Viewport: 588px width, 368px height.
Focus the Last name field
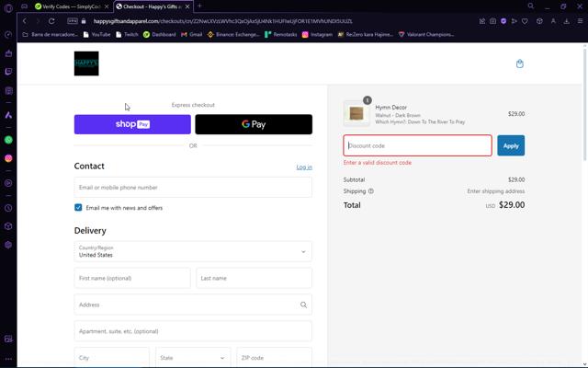254,278
